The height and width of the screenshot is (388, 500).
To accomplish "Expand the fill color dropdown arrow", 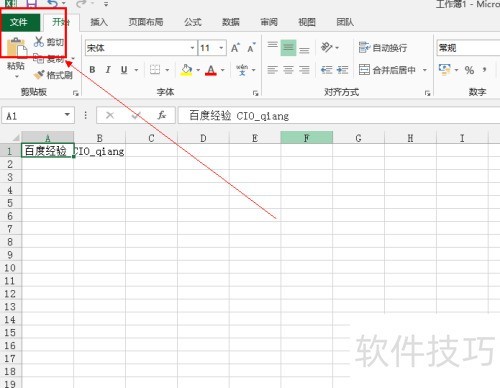I will pos(198,70).
